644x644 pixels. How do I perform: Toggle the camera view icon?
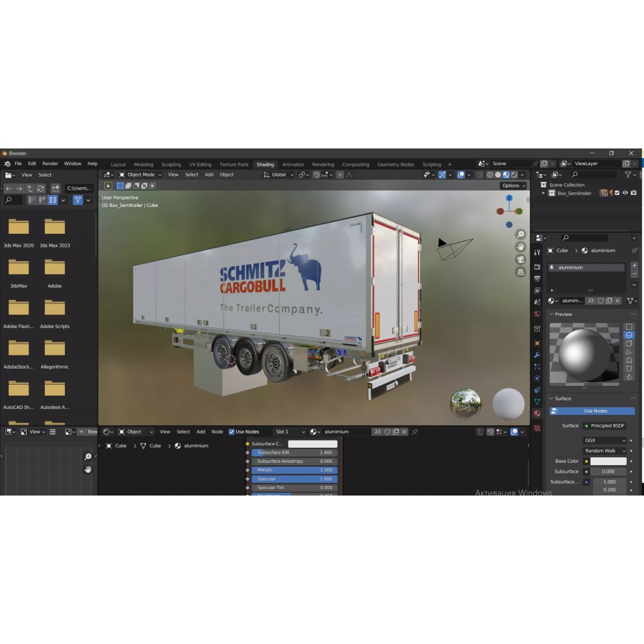[x=521, y=259]
